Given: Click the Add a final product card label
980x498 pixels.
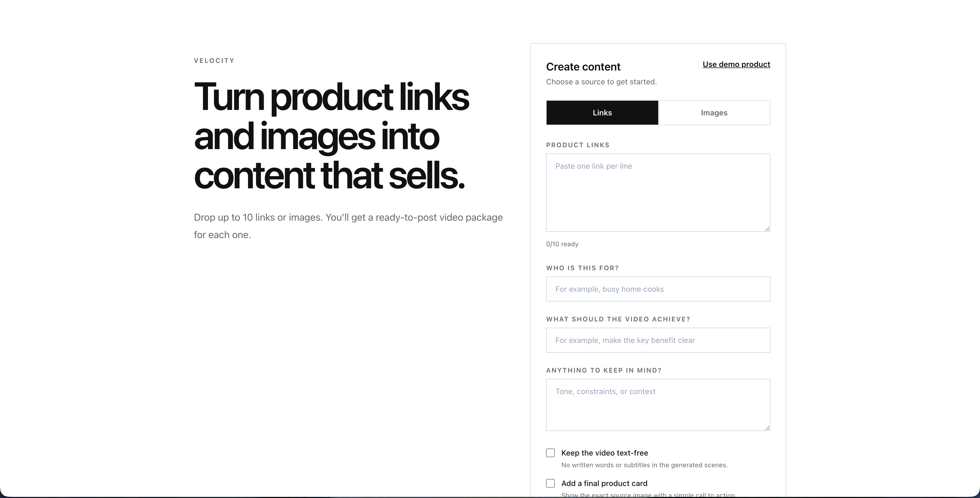Looking at the screenshot, I should point(604,483).
